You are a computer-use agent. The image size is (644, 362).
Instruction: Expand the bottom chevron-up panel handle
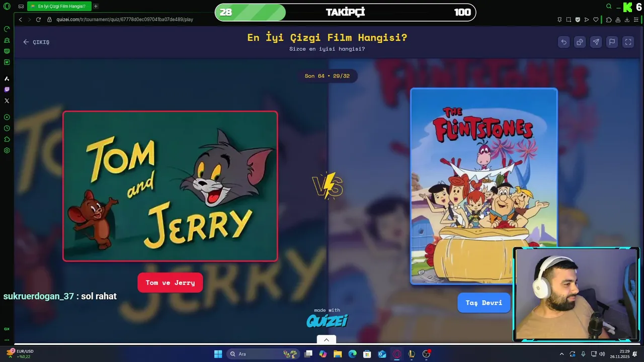(x=327, y=340)
